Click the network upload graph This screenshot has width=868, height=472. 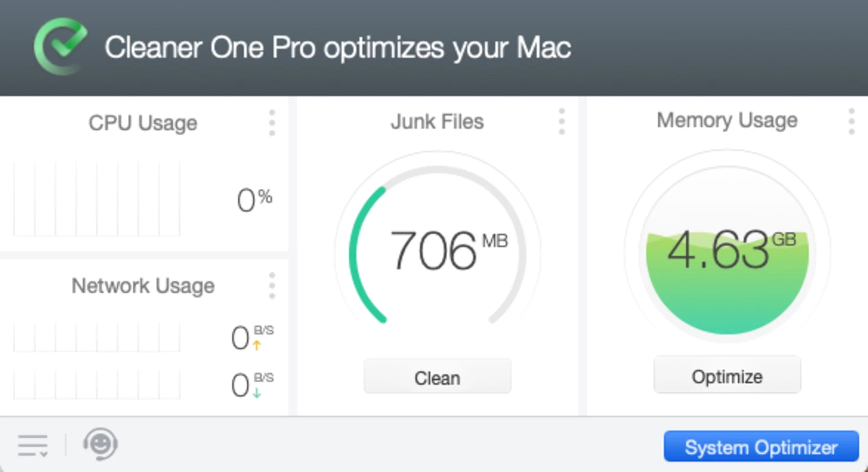(x=97, y=337)
